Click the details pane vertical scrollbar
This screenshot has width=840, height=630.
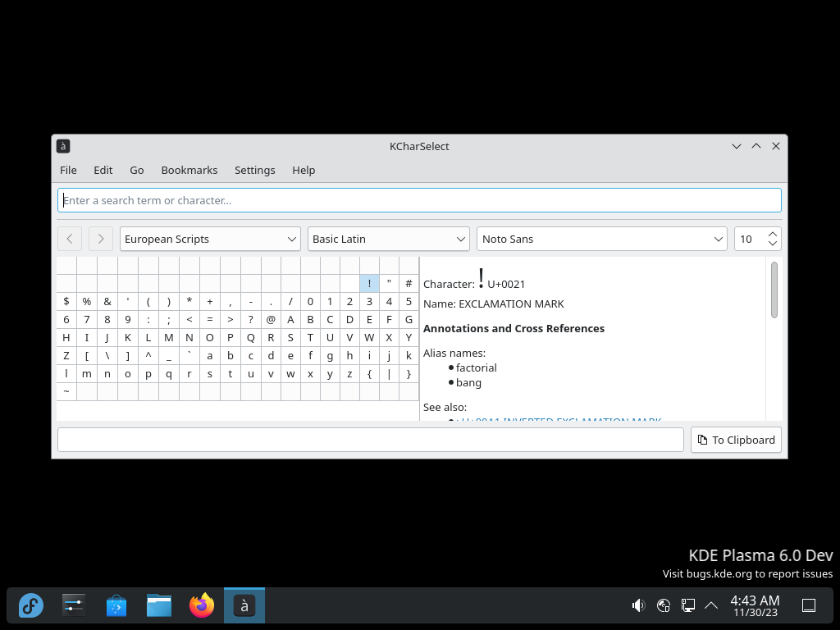(774, 290)
